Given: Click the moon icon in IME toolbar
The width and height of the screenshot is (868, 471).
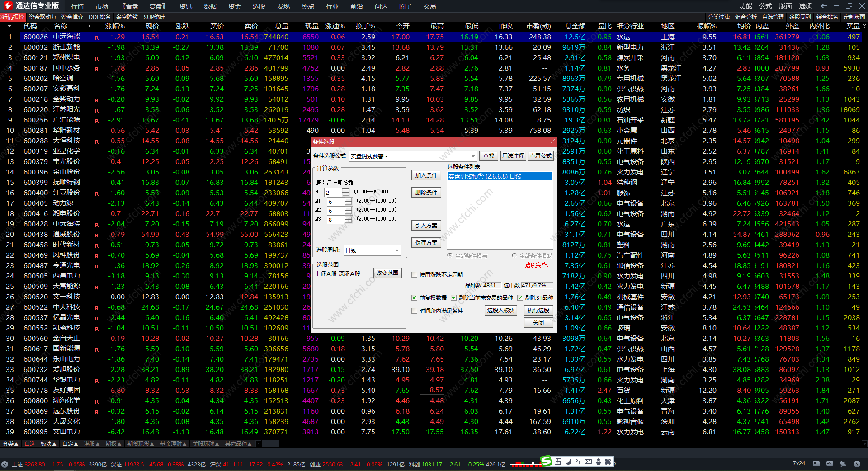Looking at the screenshot, I should point(568,462).
